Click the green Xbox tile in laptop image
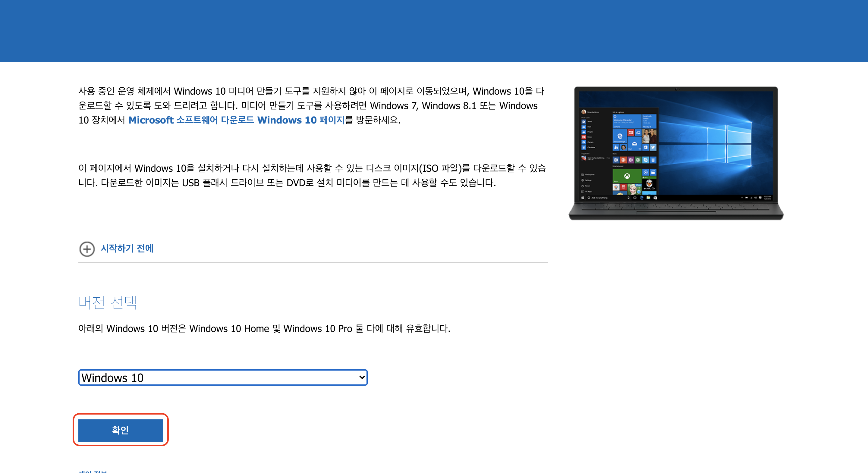Image resolution: width=868 pixels, height=473 pixels. click(x=627, y=176)
